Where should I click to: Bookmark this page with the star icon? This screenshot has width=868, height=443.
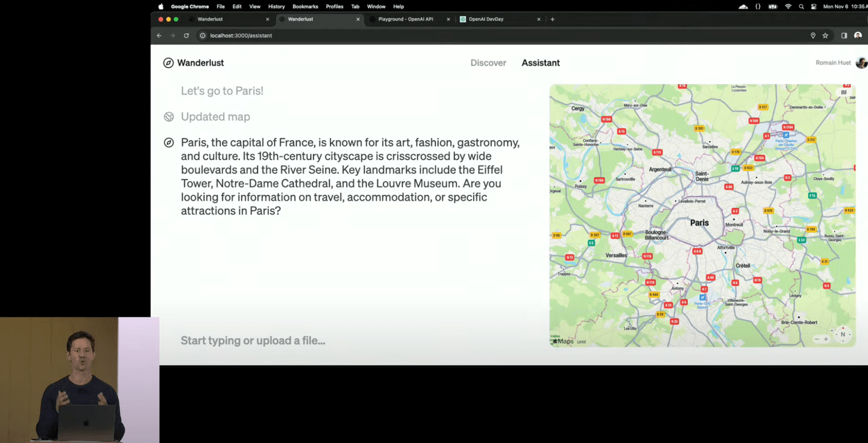tap(825, 36)
